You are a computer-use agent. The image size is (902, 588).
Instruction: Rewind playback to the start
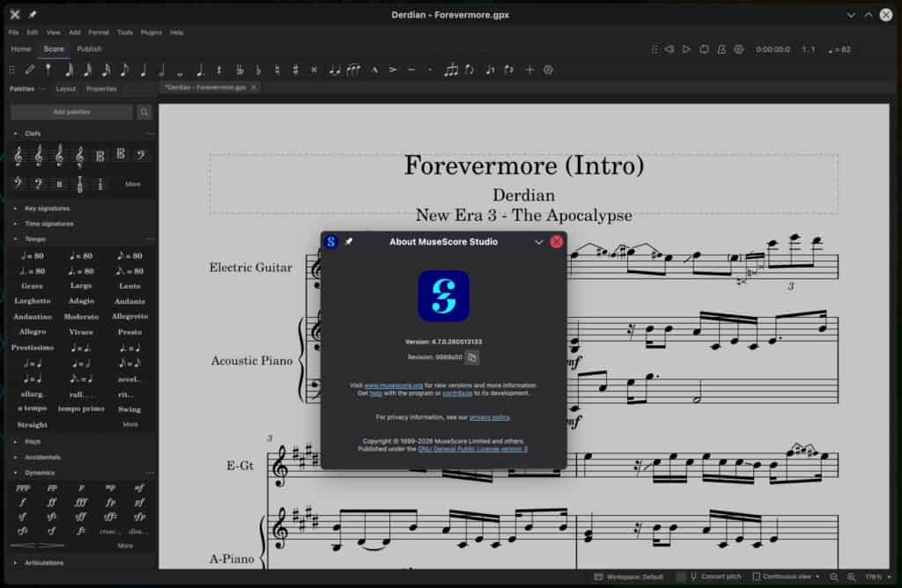pos(669,49)
